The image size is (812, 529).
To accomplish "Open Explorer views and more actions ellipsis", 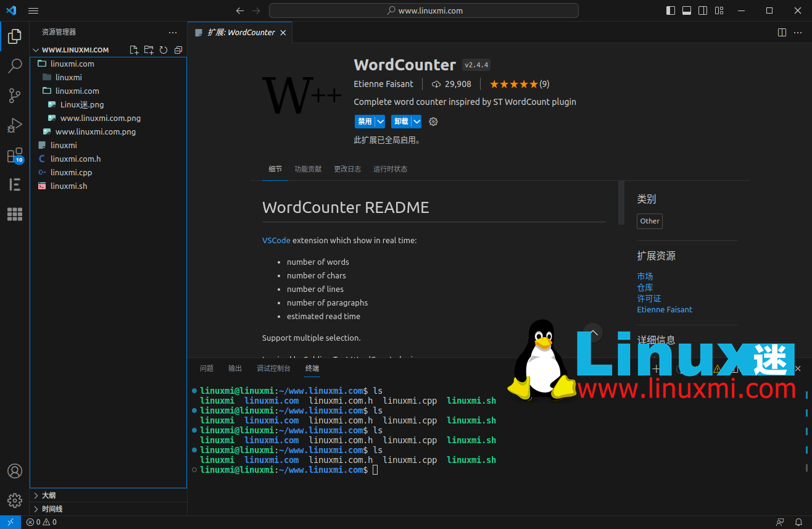I will click(173, 32).
